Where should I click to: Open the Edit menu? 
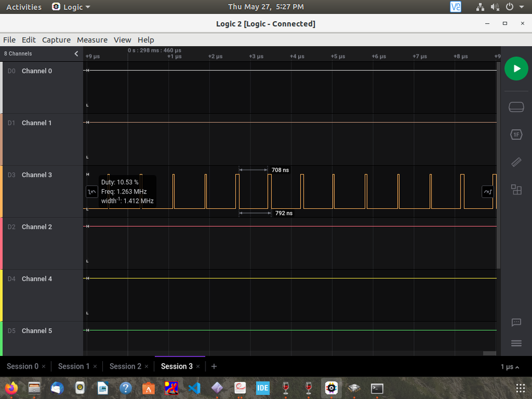coord(29,40)
